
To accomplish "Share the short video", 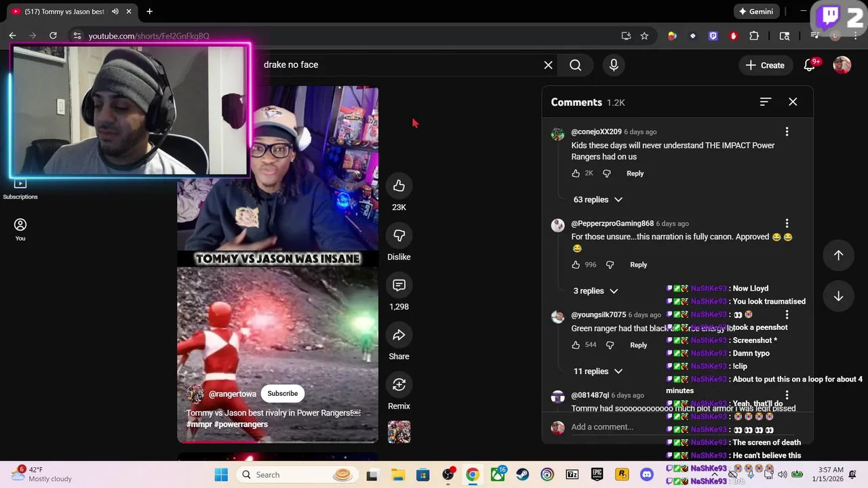I will (x=399, y=335).
